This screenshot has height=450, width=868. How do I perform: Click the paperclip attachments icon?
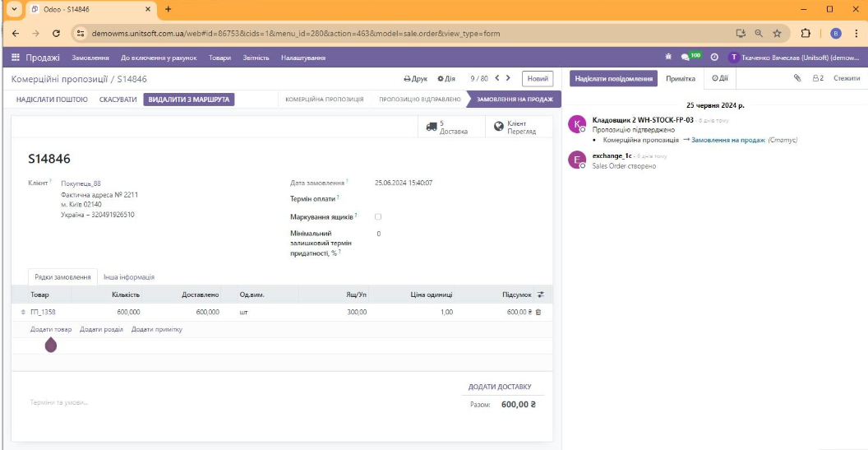pyautogui.click(x=796, y=78)
